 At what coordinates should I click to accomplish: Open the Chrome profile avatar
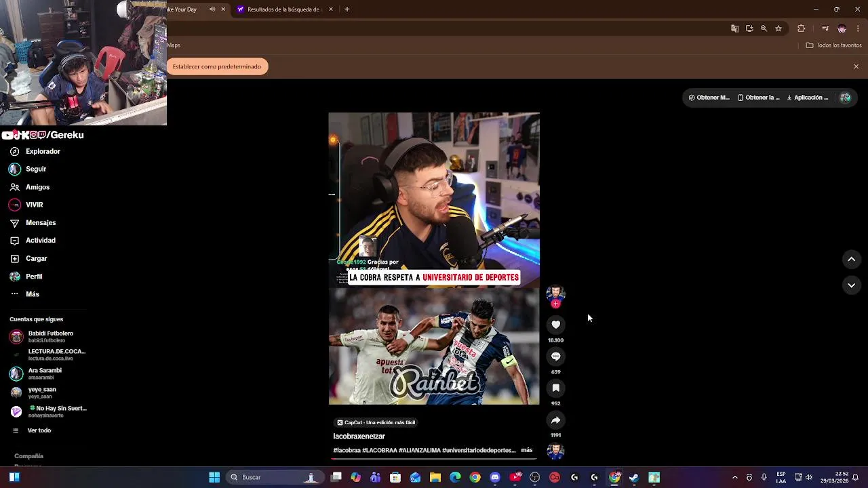(x=842, y=28)
